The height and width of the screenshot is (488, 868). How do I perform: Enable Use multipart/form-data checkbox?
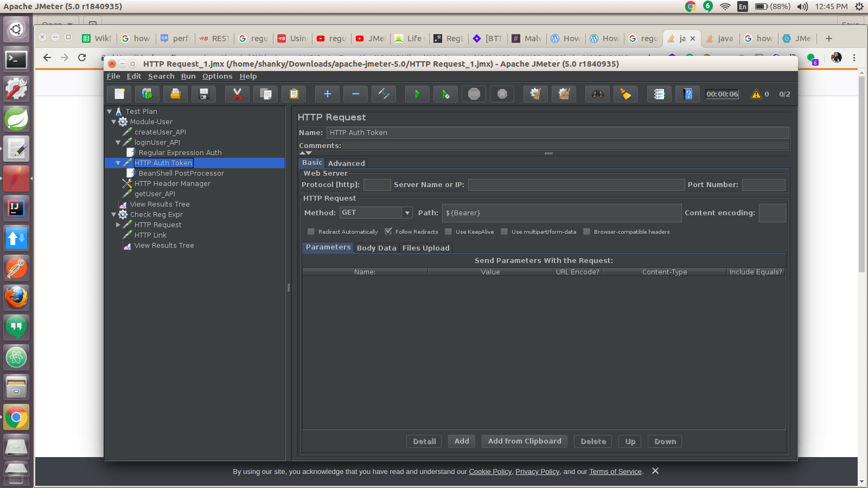click(505, 232)
